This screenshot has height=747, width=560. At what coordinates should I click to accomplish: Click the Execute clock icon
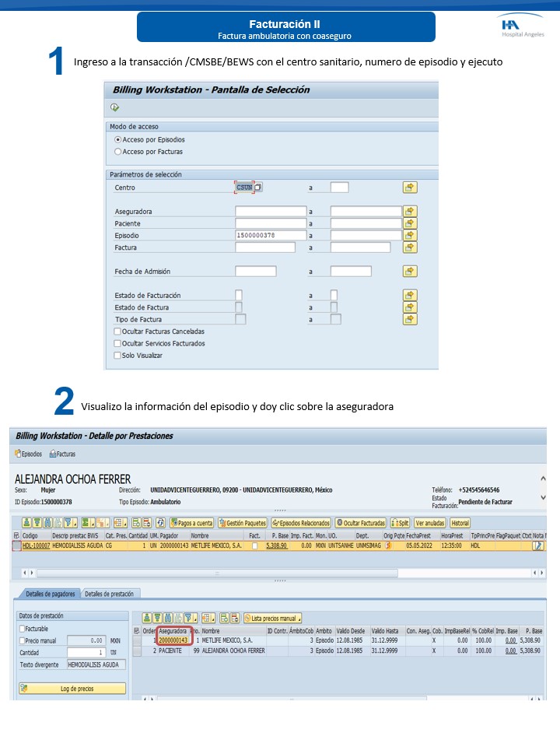(115, 107)
